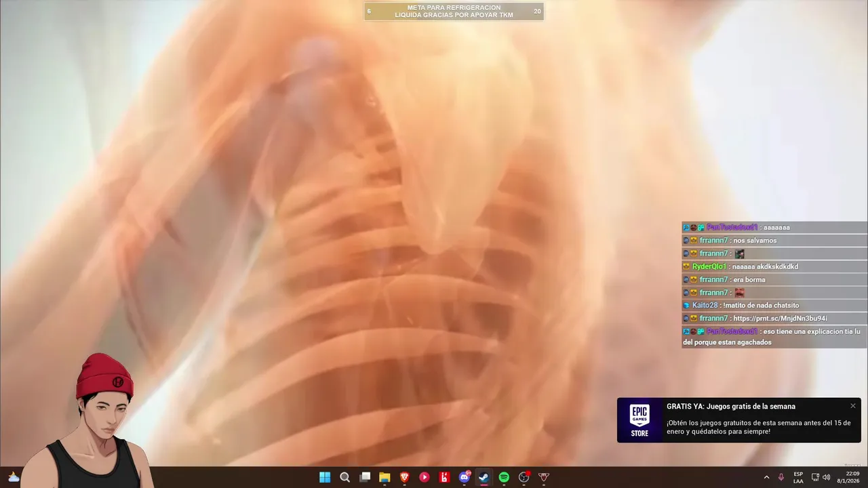Click the red emote under 'era borma'
The width and height of the screenshot is (868, 488).
(x=740, y=293)
